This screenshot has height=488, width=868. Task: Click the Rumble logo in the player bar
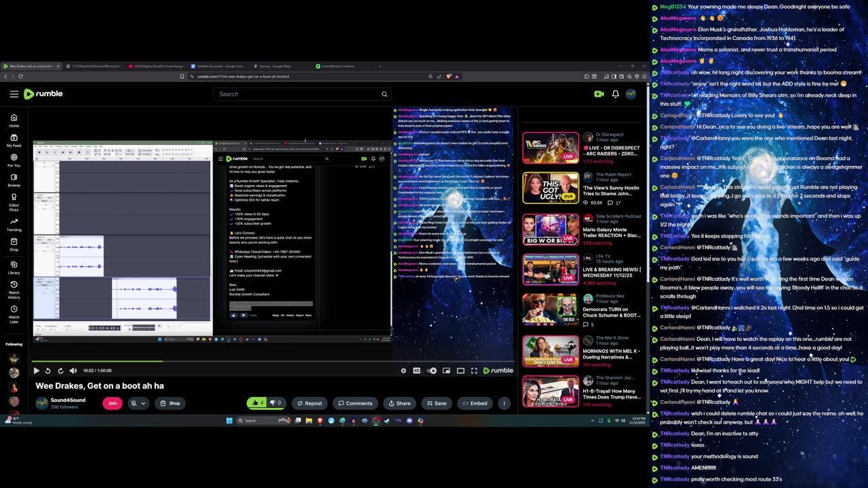498,371
